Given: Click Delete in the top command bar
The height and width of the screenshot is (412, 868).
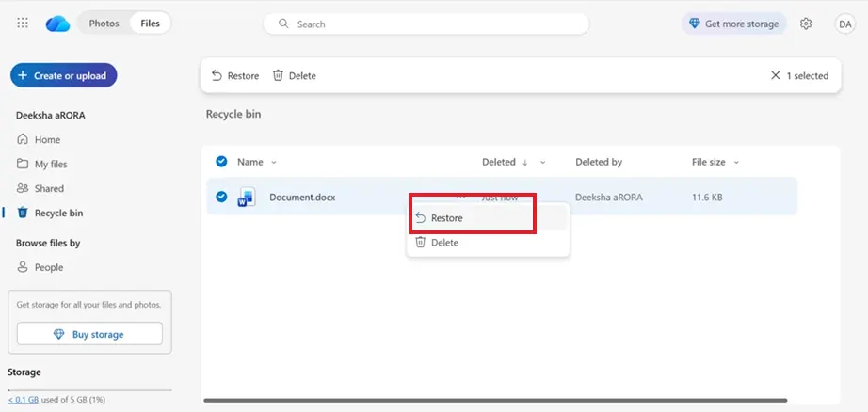Looking at the screenshot, I should coord(295,76).
